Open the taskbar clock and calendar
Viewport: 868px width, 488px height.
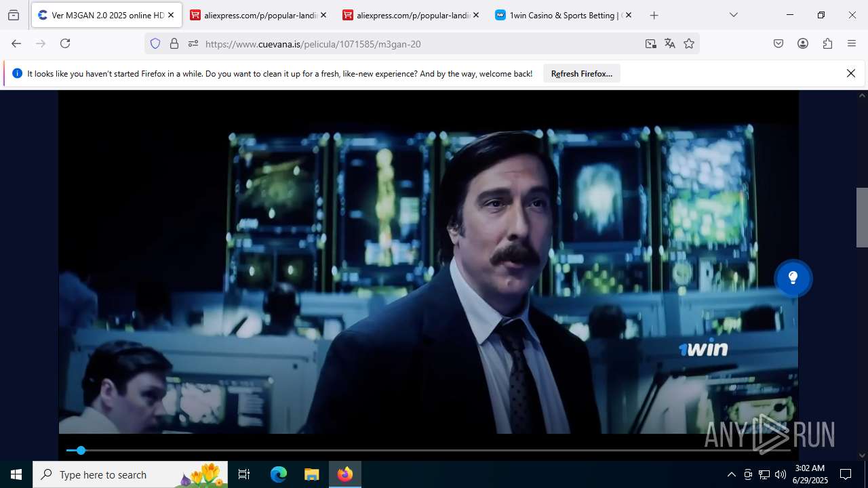[x=810, y=474]
